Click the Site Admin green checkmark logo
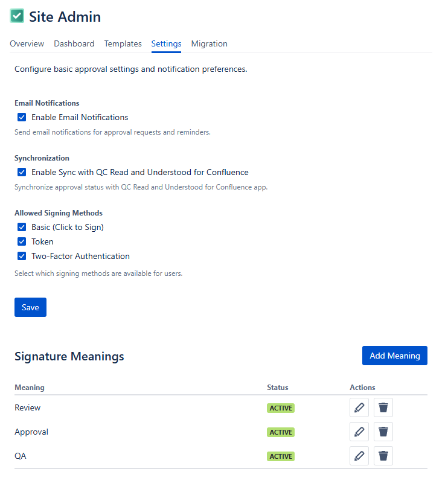Viewport: 448px width, 495px height. (x=17, y=16)
